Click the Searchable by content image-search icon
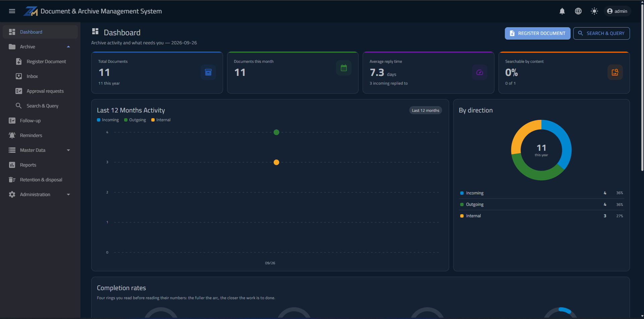Viewport: 644px width, 319px height. point(615,72)
